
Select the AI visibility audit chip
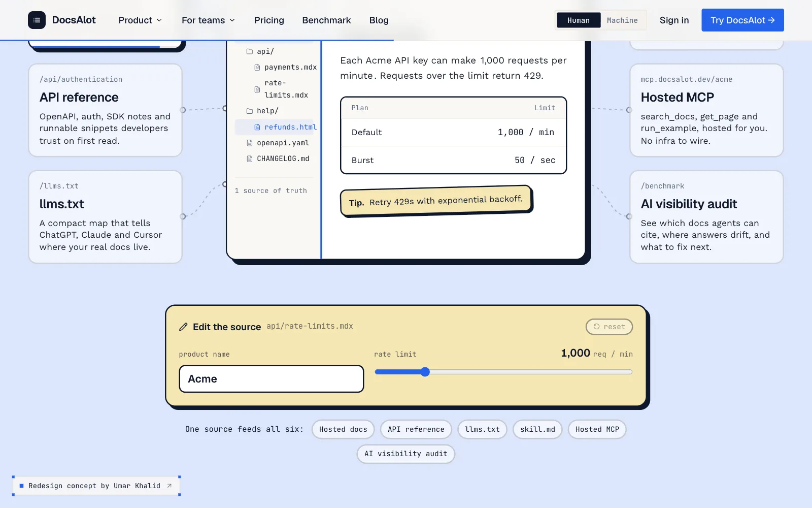coord(406,454)
